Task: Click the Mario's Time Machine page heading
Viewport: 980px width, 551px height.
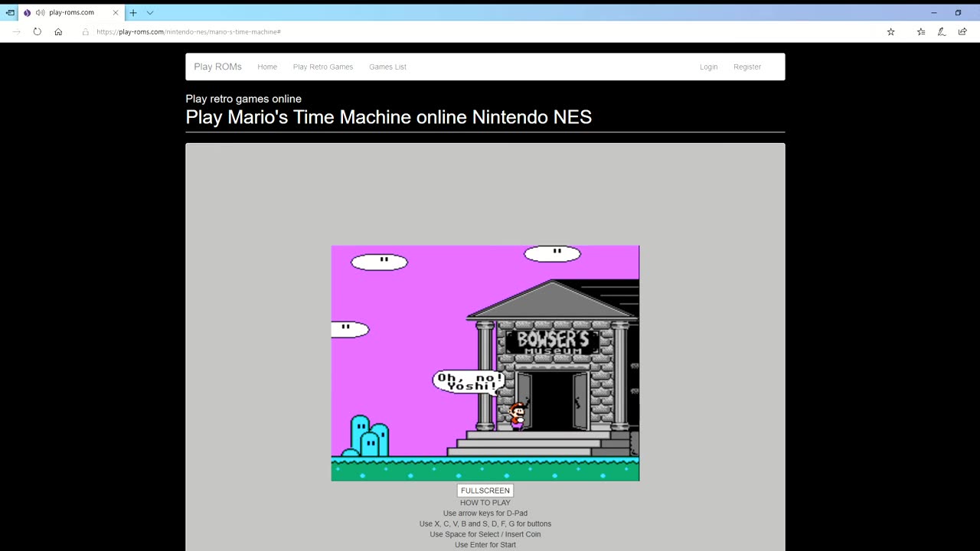Action: (x=388, y=117)
